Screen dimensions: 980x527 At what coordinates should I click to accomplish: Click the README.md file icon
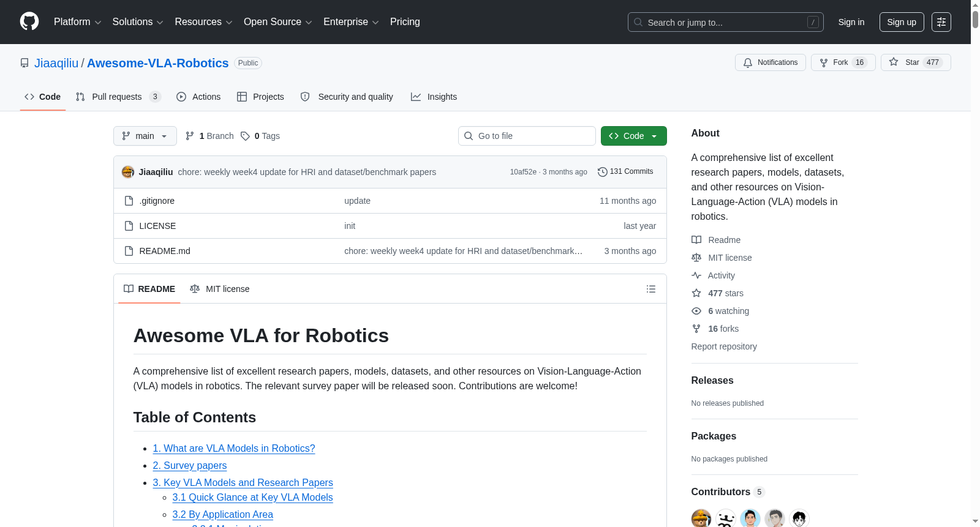click(129, 251)
